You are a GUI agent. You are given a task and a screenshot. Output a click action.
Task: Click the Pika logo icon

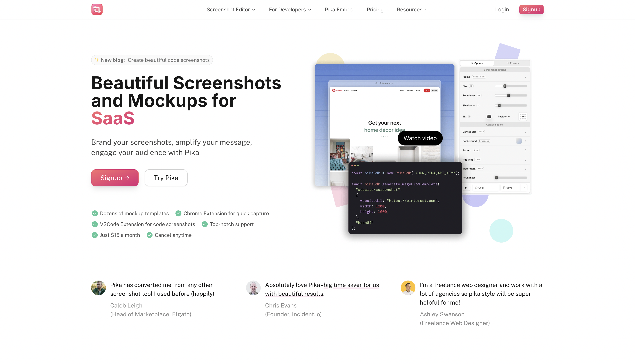[97, 10]
